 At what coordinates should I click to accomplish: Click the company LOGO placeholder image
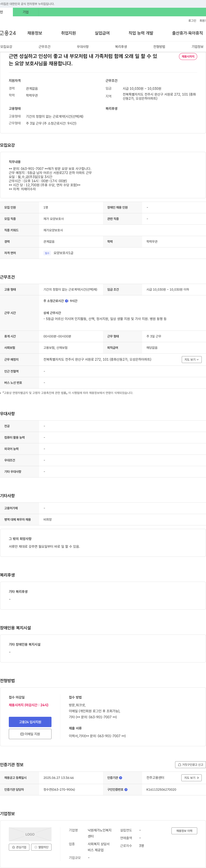point(30,834)
